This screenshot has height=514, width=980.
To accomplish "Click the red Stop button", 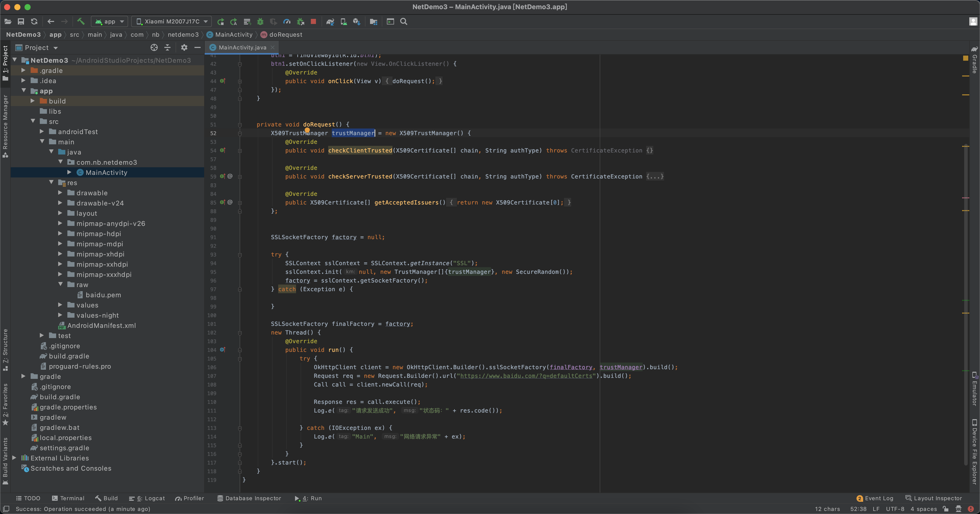I will point(313,22).
